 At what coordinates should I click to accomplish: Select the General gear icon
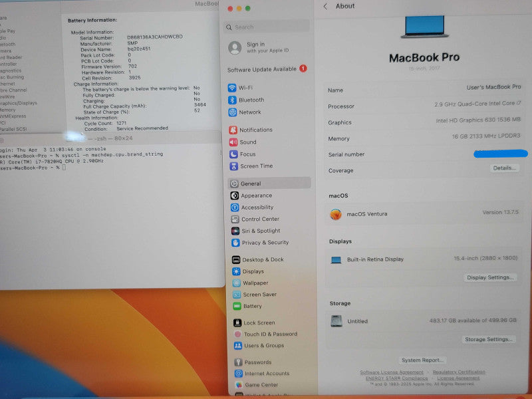(x=235, y=184)
